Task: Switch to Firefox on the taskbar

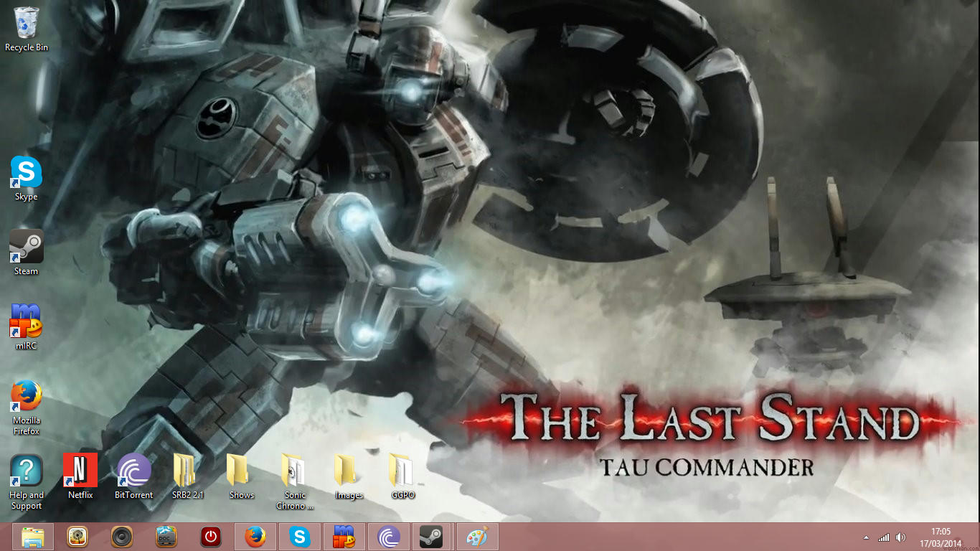Action: coord(255,537)
